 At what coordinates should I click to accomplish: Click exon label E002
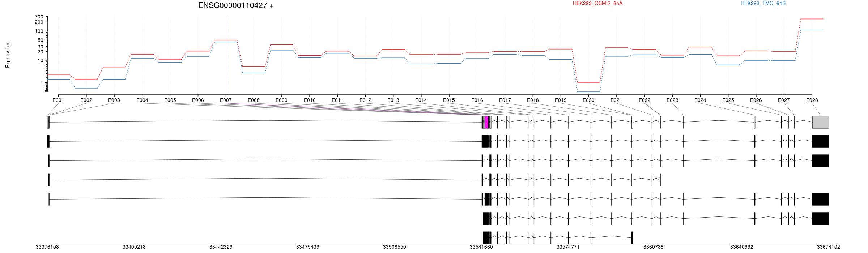pos(86,100)
